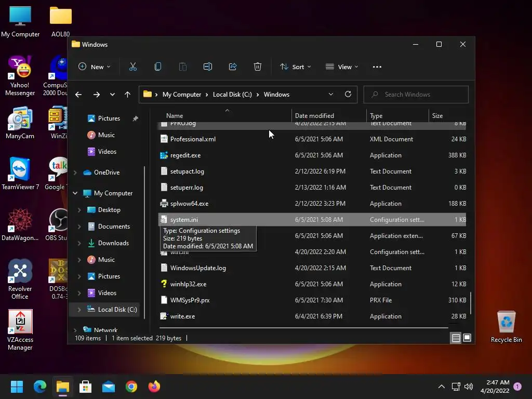This screenshot has height=399, width=532.
Task: Open the View dropdown menu
Action: pos(342,67)
